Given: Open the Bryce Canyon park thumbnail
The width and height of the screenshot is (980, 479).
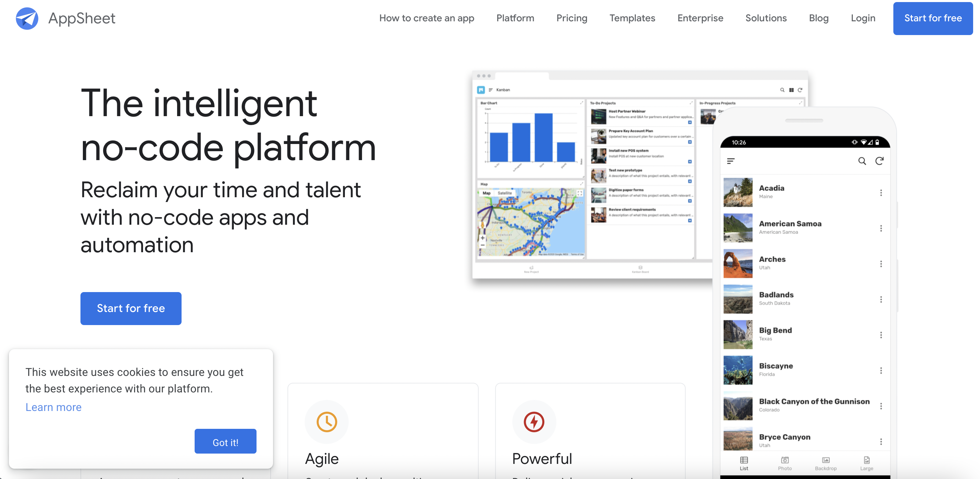Looking at the screenshot, I should click(738, 438).
